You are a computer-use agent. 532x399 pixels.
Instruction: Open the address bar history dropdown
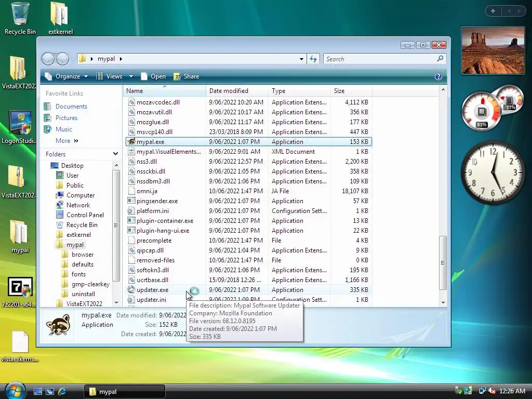pos(301,59)
